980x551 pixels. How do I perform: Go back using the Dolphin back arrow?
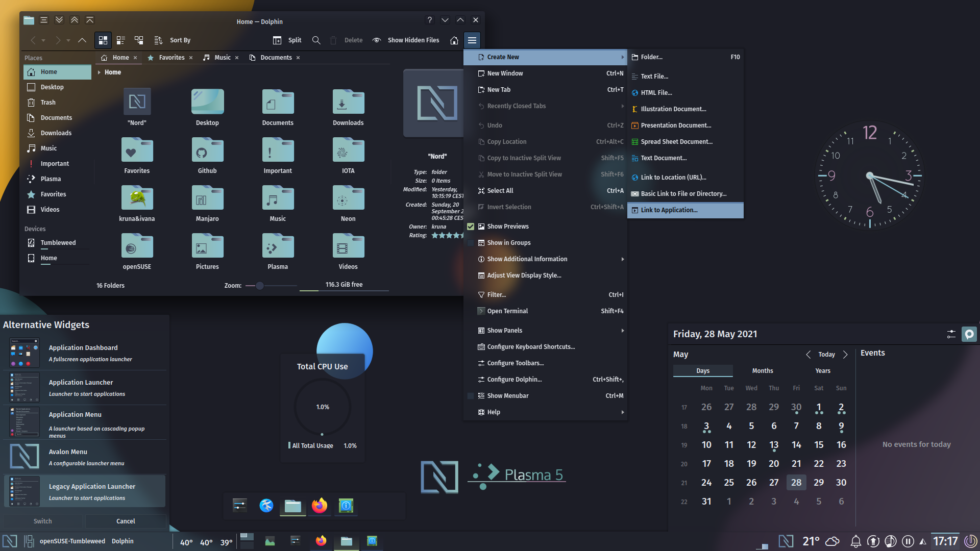(33, 40)
